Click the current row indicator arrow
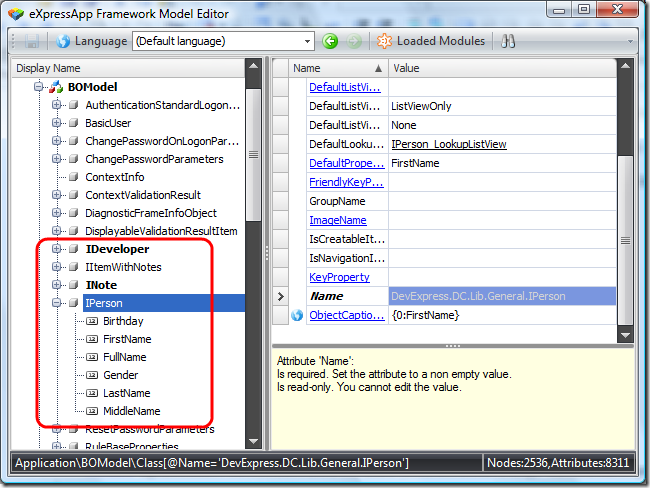This screenshot has width=650, height=488. (x=281, y=296)
